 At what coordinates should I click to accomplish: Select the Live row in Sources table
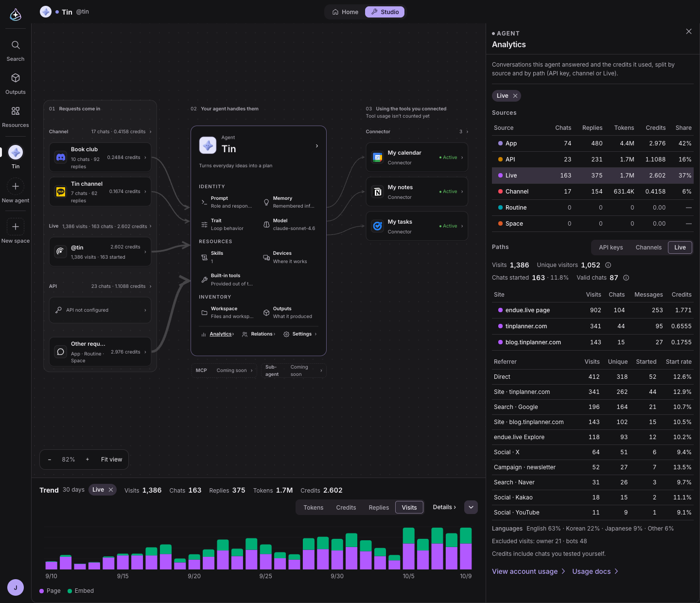click(593, 176)
